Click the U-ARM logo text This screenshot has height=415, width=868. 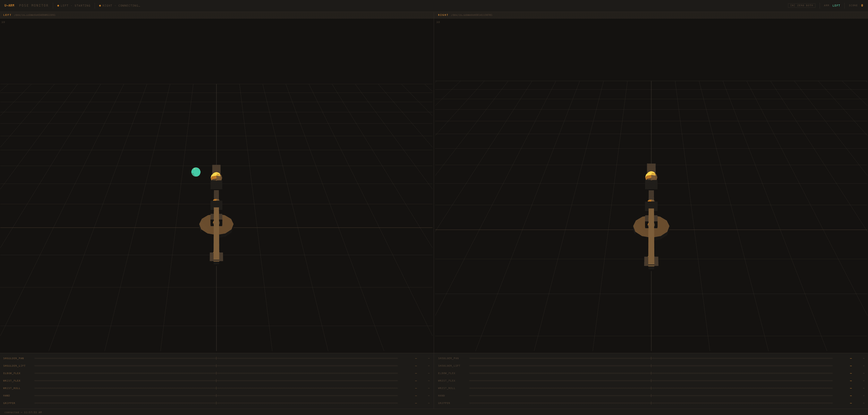pyautogui.click(x=10, y=5)
